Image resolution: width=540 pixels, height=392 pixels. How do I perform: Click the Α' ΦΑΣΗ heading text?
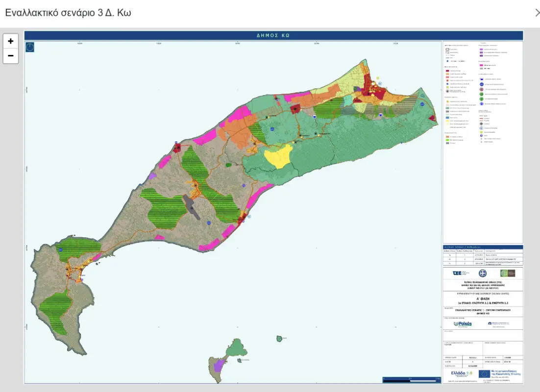click(x=483, y=298)
